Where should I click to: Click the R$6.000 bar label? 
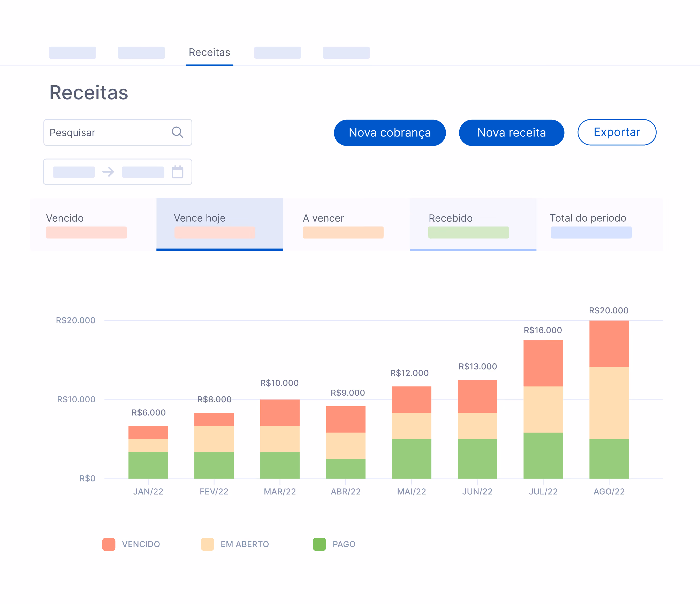(x=149, y=412)
